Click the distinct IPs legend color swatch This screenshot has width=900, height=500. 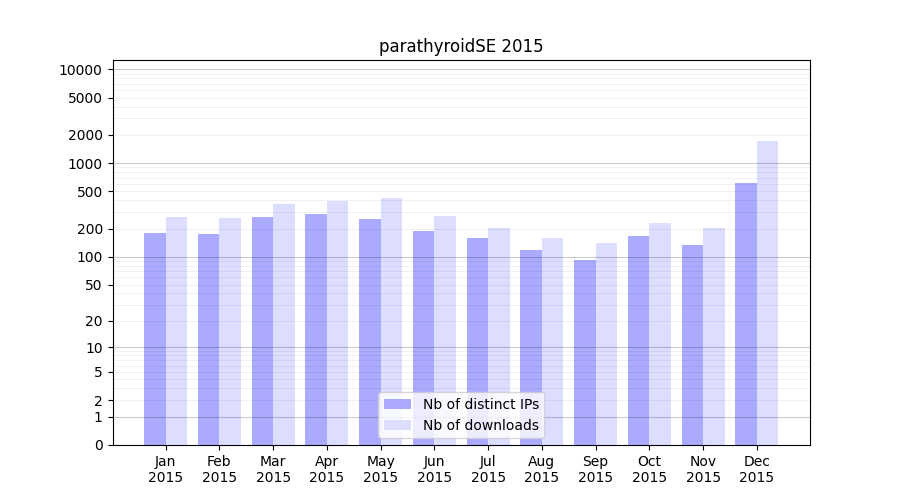point(397,404)
